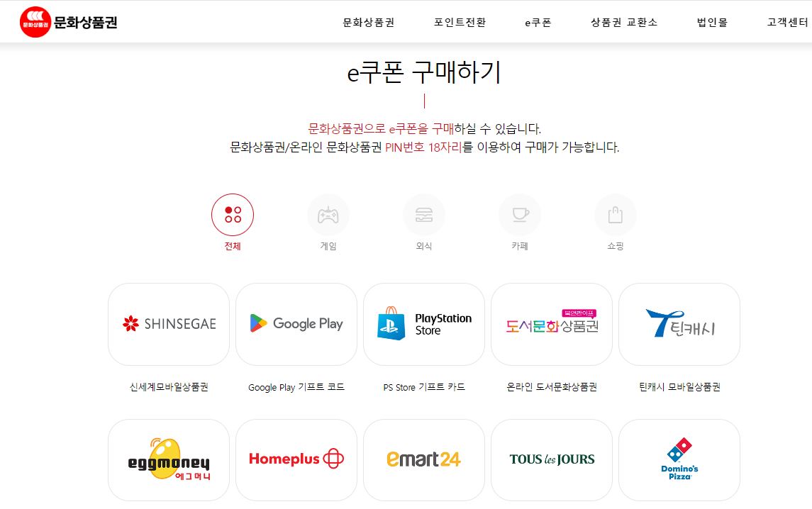Click 온라인 도서문화상품권 label
This screenshot has width=812, height=509.
(552, 387)
